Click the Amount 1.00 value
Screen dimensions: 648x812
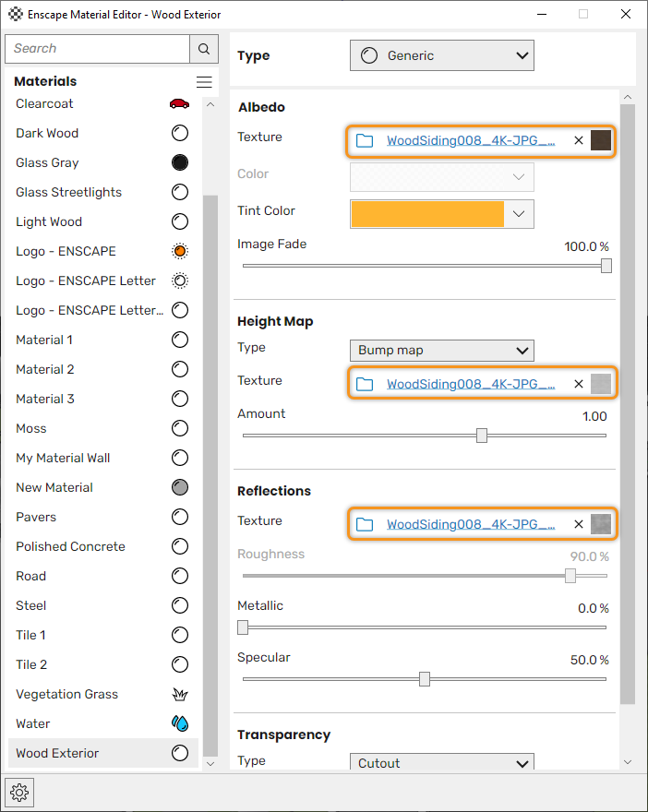594,416
